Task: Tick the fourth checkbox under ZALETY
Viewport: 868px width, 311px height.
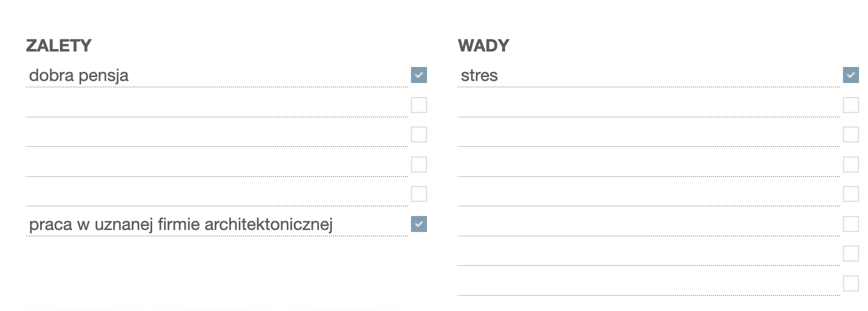Action: click(419, 164)
